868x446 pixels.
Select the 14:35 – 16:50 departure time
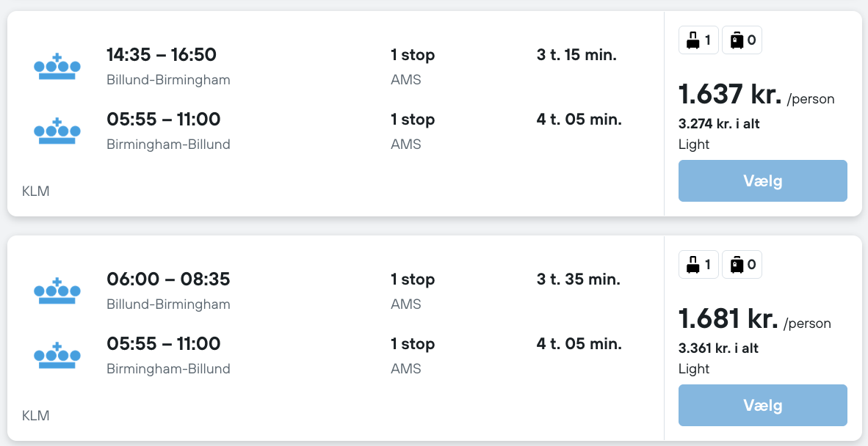(162, 55)
